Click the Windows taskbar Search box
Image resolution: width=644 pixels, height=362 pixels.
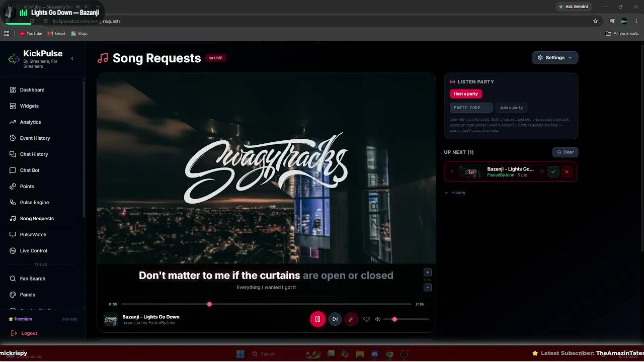click(x=275, y=354)
